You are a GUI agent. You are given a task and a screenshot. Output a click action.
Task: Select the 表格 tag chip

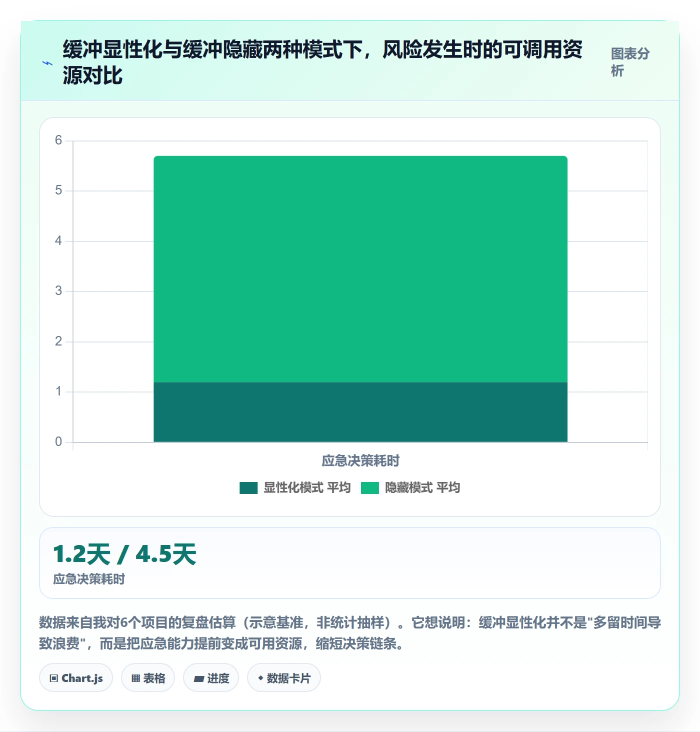point(148,678)
